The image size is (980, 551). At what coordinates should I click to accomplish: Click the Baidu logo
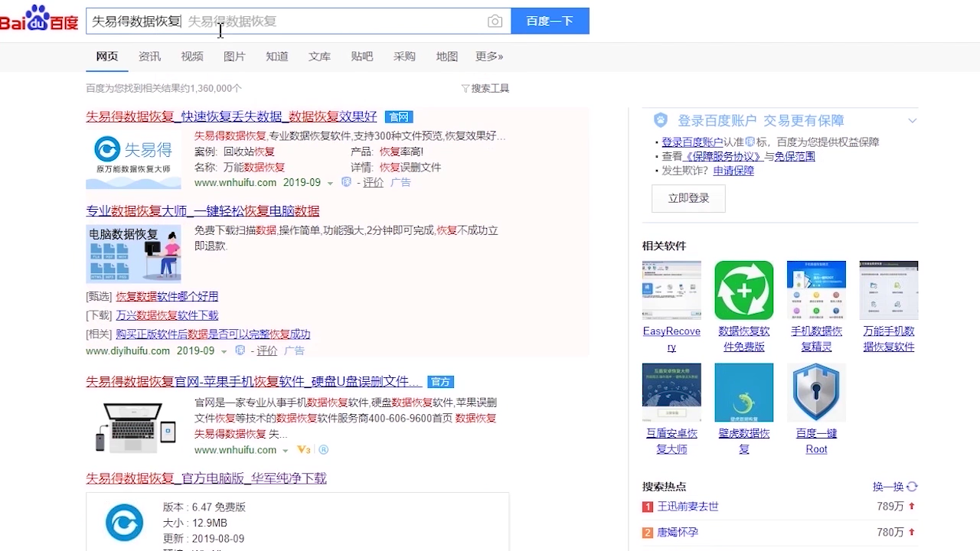38,19
